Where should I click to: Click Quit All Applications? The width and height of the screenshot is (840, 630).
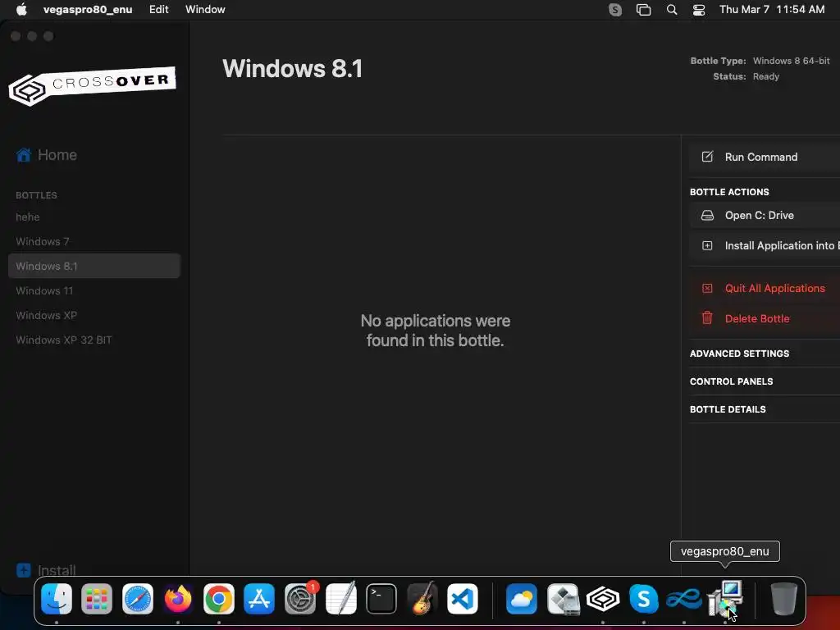pyautogui.click(x=765, y=288)
